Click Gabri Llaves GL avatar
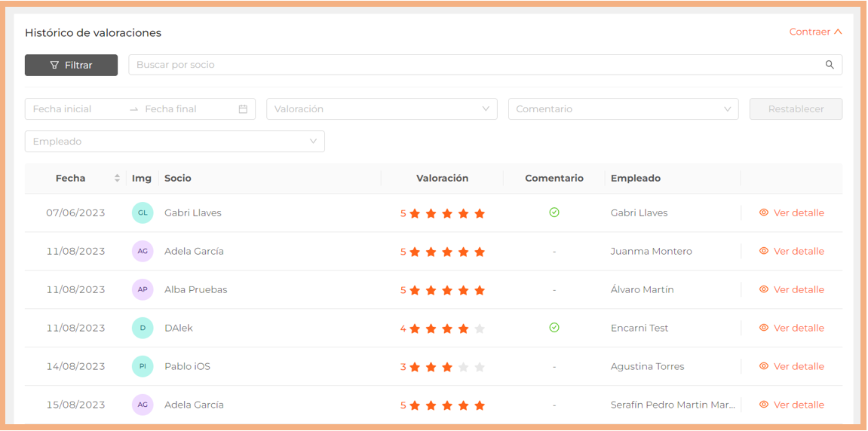The height and width of the screenshot is (431, 868). [x=143, y=213]
